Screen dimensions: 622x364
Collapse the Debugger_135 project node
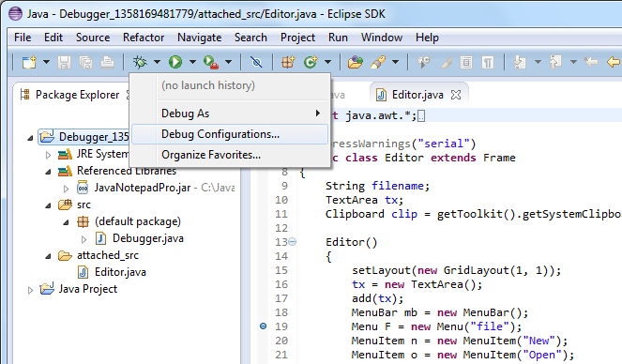coord(30,138)
